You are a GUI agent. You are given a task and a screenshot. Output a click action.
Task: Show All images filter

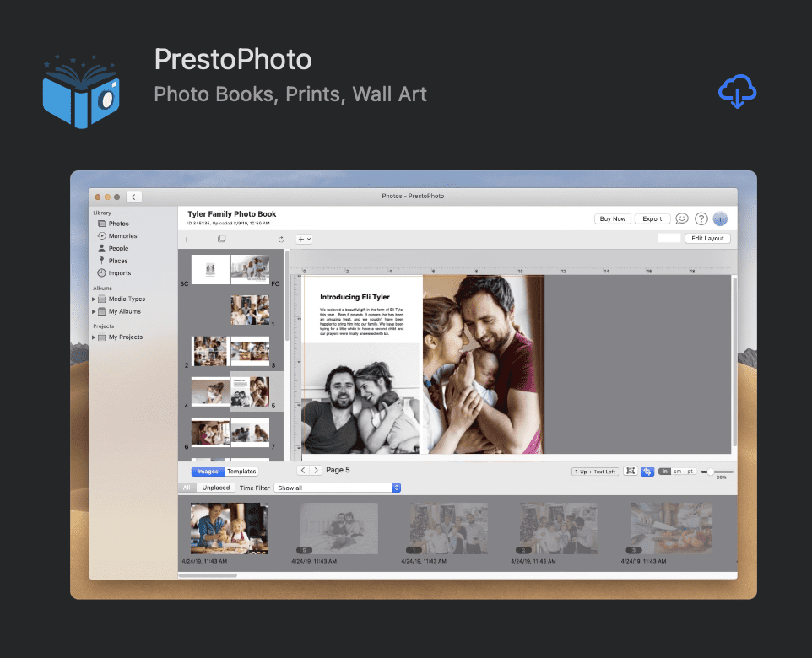[187, 488]
